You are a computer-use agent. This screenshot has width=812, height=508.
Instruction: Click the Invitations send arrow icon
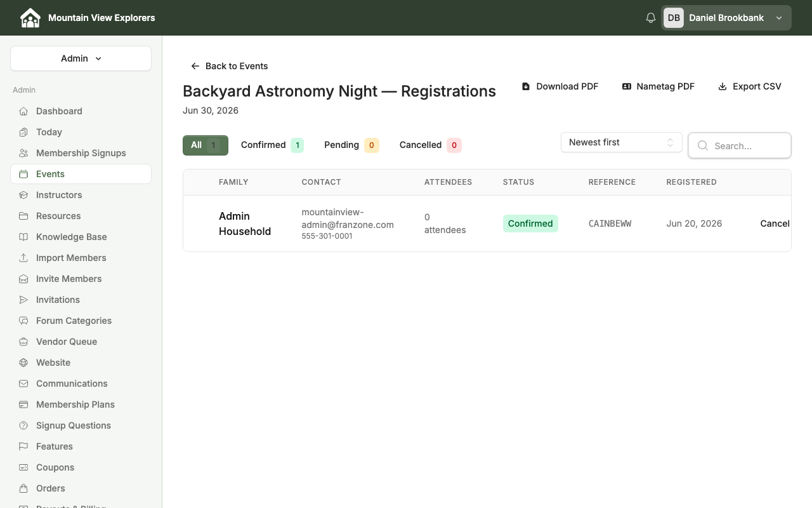click(x=23, y=300)
